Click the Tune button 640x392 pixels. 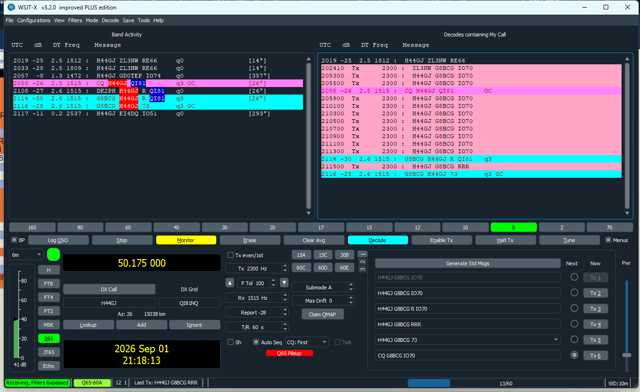(569, 240)
